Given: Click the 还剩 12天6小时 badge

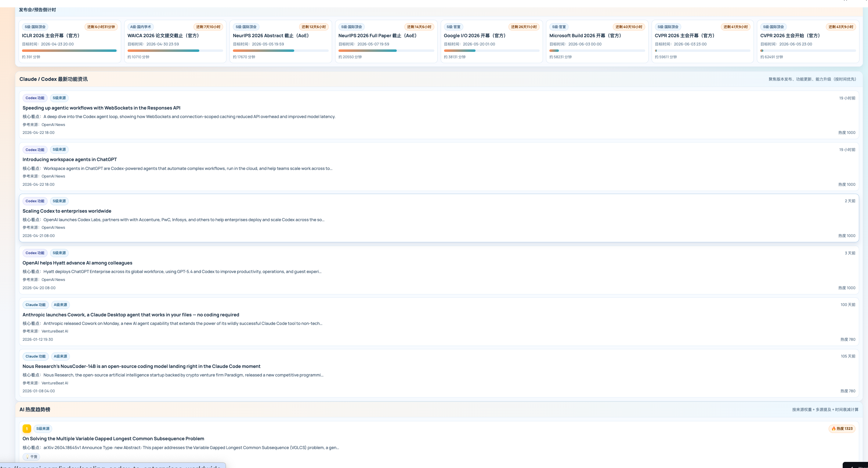Looking at the screenshot, I should point(313,27).
